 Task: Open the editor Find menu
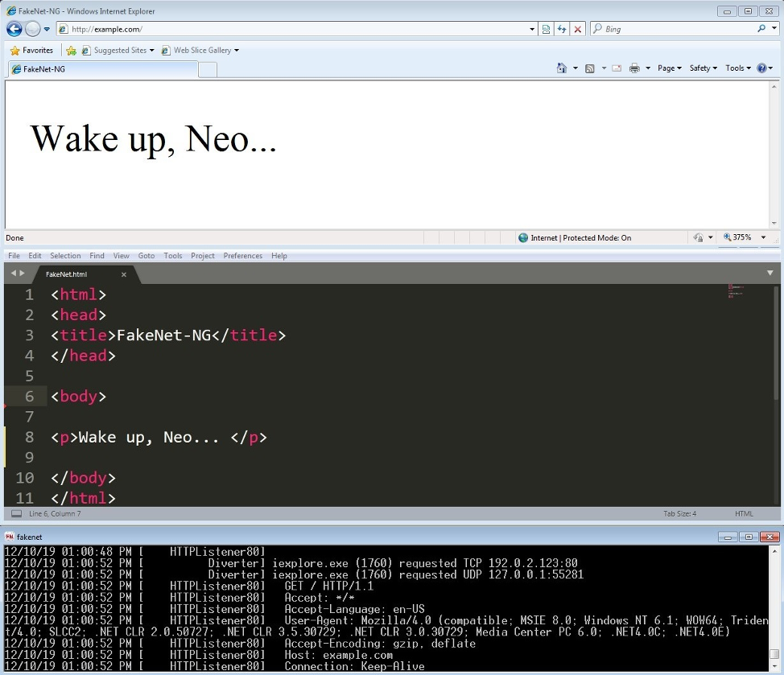[x=97, y=255]
